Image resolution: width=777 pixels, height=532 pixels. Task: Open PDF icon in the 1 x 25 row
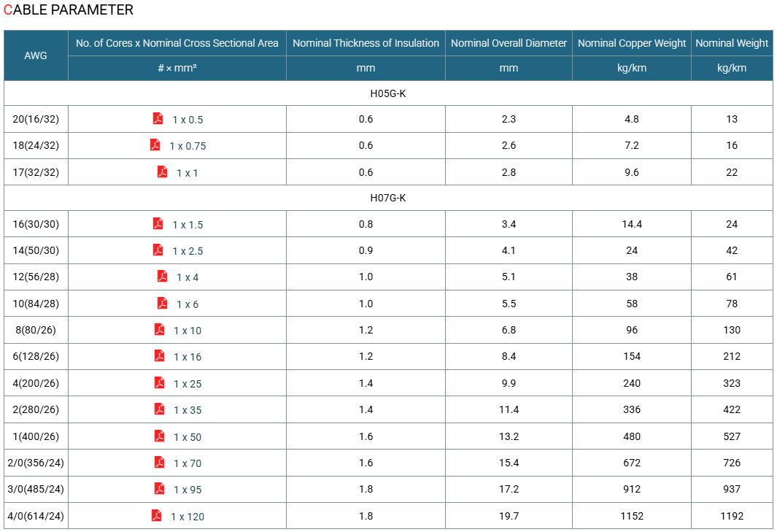point(159,382)
